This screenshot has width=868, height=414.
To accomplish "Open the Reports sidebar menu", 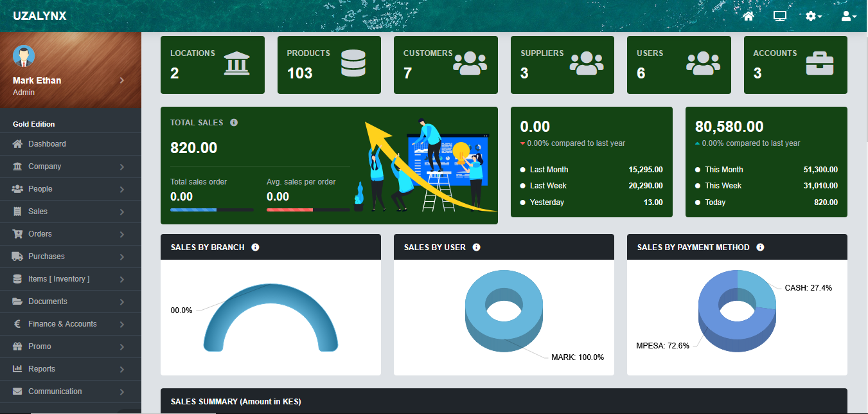I will point(42,369).
